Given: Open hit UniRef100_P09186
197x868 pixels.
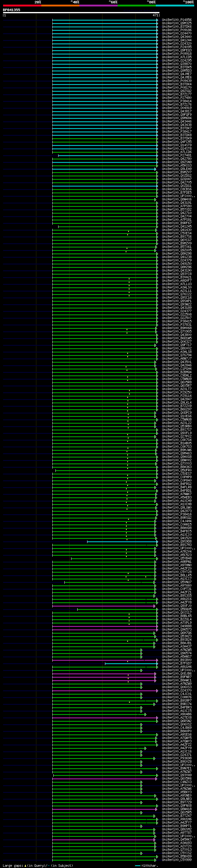Looking at the screenshot, I should tap(177, 30).
